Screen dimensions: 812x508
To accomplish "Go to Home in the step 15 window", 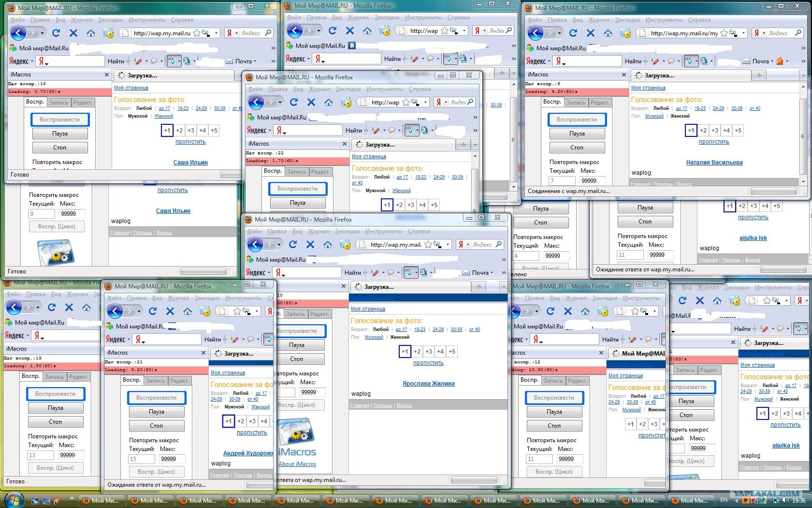I will [91, 33].
